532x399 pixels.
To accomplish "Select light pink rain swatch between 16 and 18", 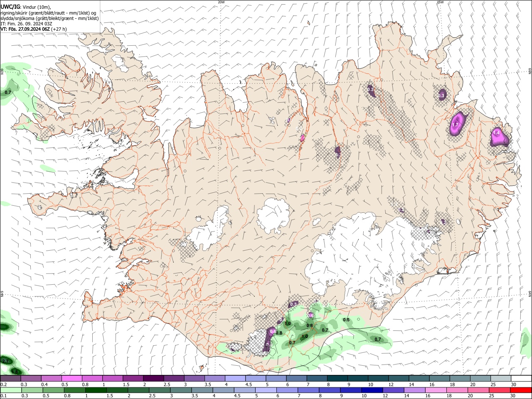I will (x=435, y=390).
